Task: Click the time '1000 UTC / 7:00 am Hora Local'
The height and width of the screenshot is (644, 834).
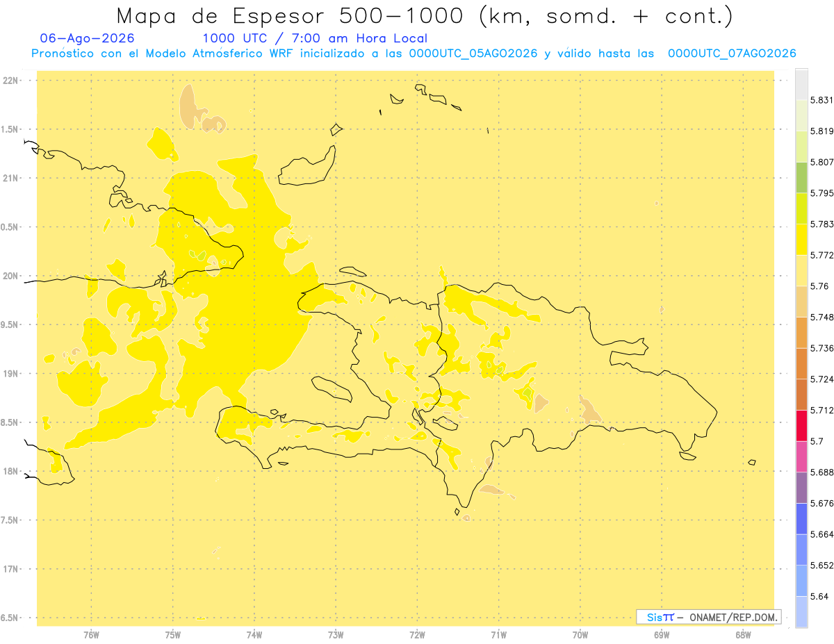Action: coord(315,39)
